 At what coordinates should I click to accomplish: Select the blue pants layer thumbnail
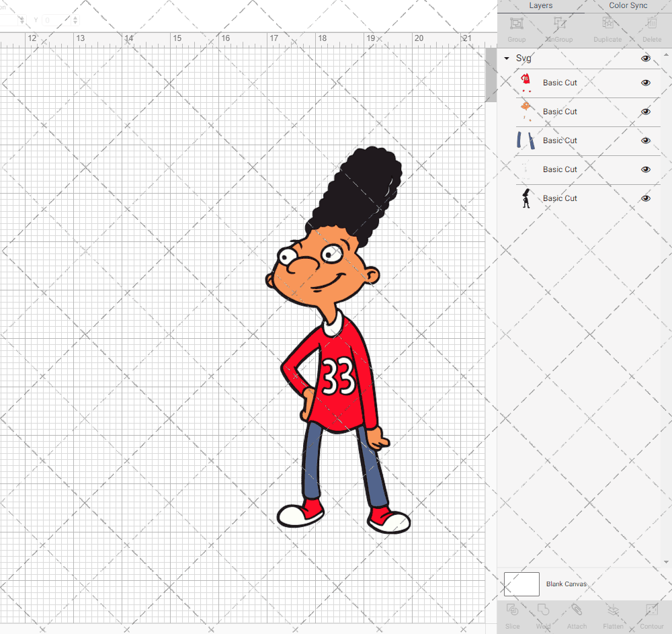[x=526, y=141]
